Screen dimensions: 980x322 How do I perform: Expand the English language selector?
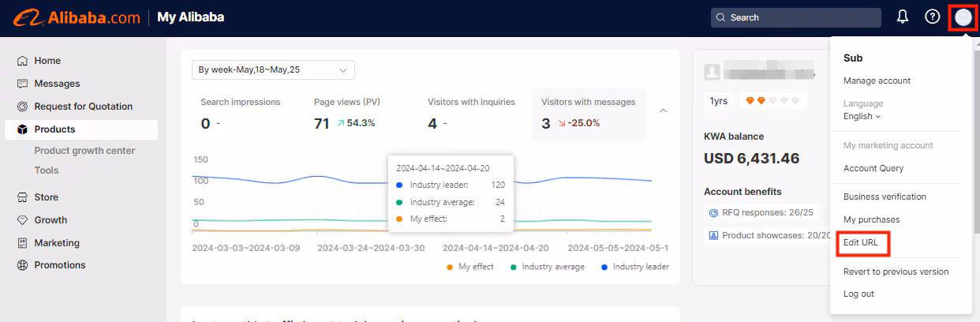coord(862,117)
